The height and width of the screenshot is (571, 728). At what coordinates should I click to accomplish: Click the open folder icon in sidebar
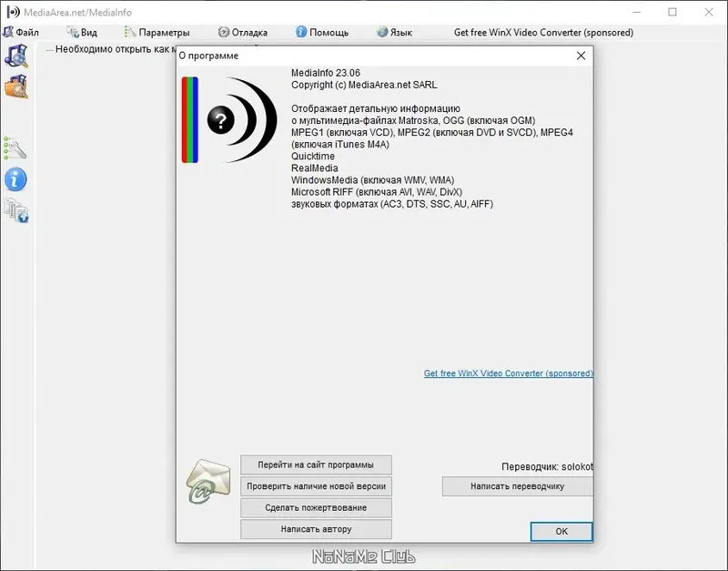pyautogui.click(x=16, y=87)
